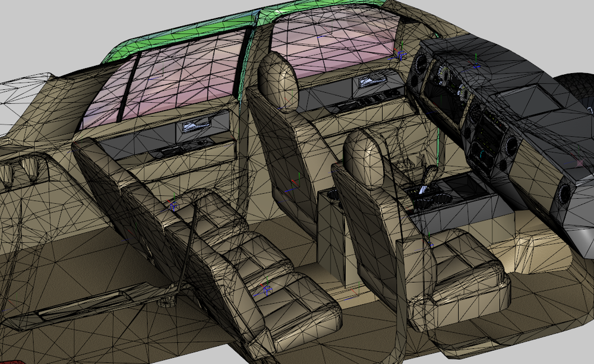Screen dimensions: 594x364
Task: Select the rear door interior handle
Action: pyautogui.click(x=195, y=125)
